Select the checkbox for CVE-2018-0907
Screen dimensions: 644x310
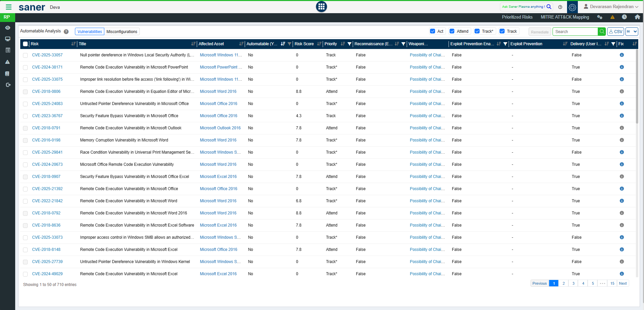pyautogui.click(x=25, y=177)
